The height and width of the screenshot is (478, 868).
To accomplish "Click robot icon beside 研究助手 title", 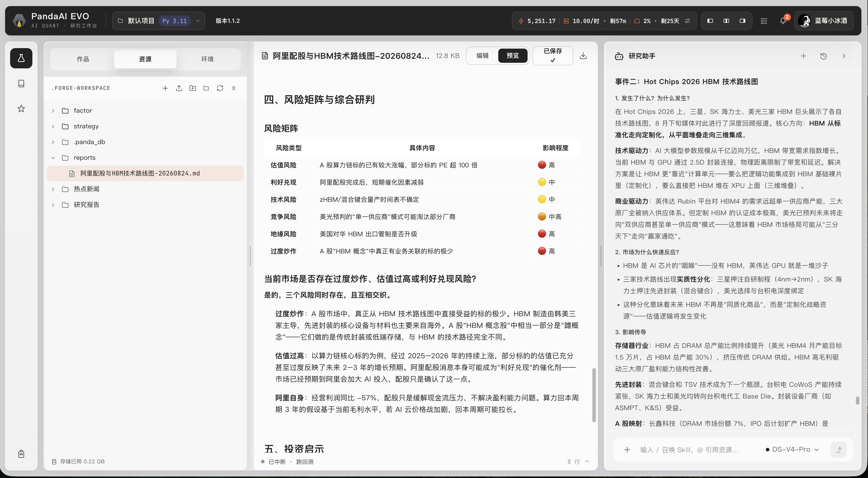I will (x=619, y=56).
